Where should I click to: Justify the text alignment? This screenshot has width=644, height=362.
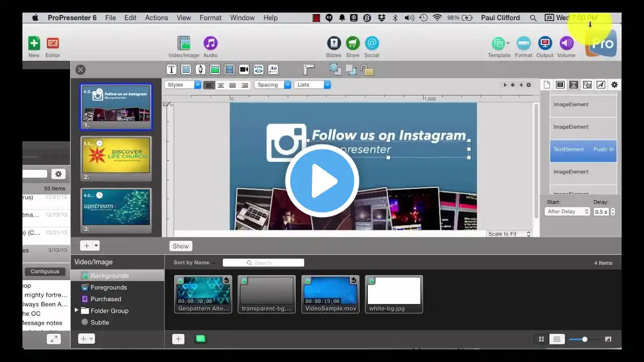coord(233,85)
